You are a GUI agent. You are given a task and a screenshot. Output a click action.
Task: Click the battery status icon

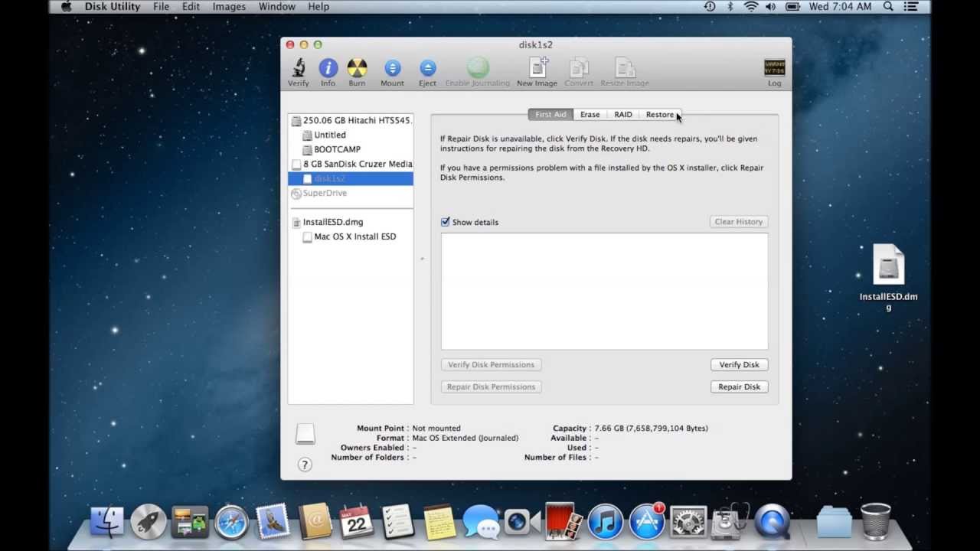[792, 6]
